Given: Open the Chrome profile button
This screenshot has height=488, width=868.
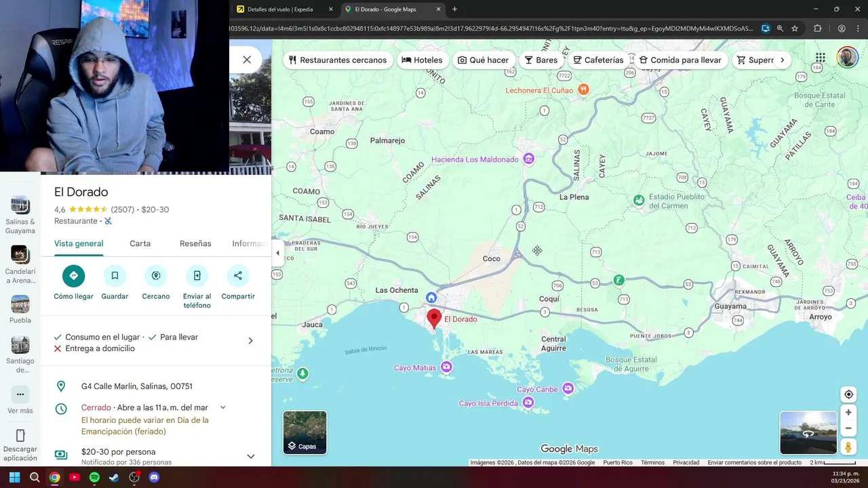Looking at the screenshot, I should tap(842, 28).
